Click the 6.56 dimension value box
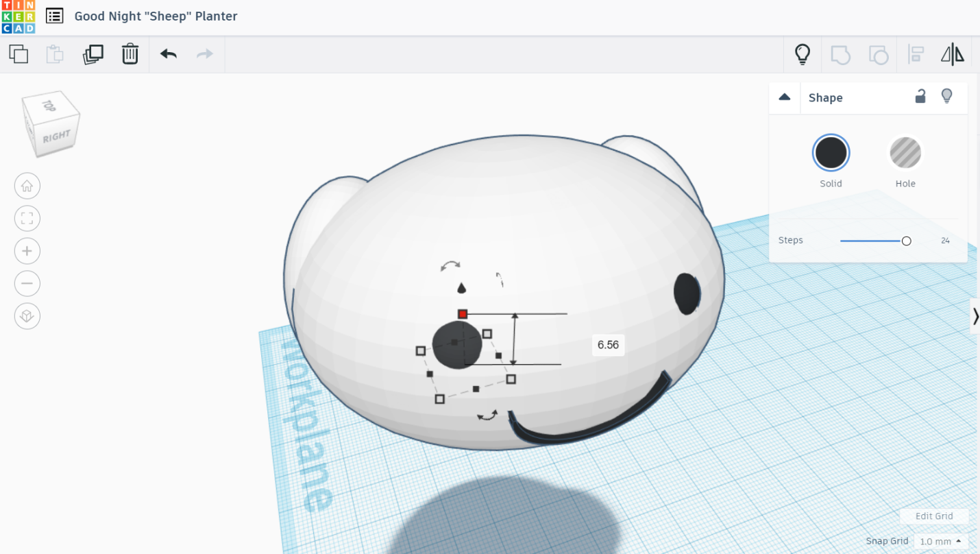This screenshot has height=554, width=980. pos(608,345)
